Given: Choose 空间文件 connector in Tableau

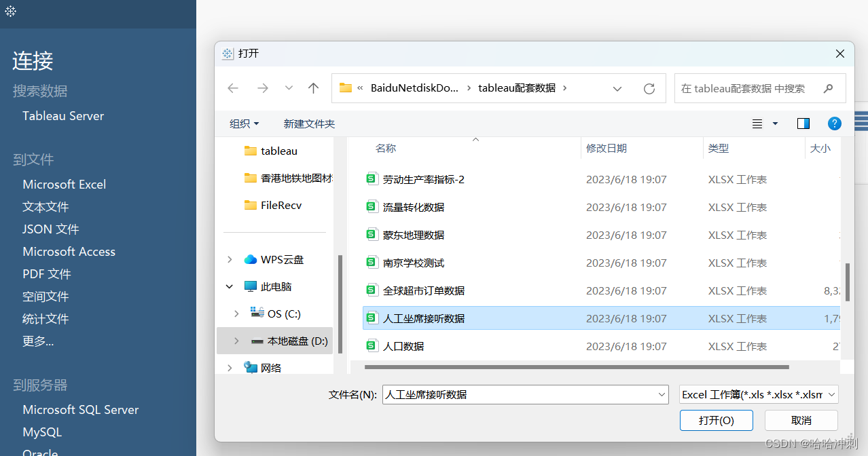Looking at the screenshot, I should click(46, 297).
